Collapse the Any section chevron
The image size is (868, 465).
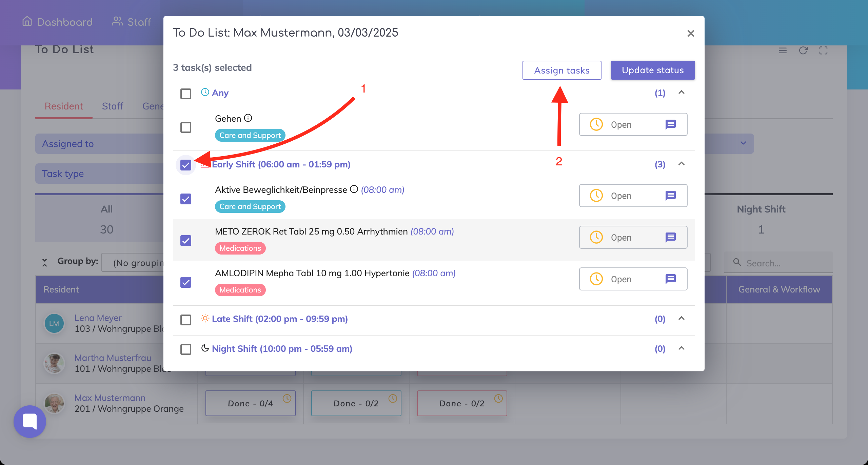coord(682,92)
